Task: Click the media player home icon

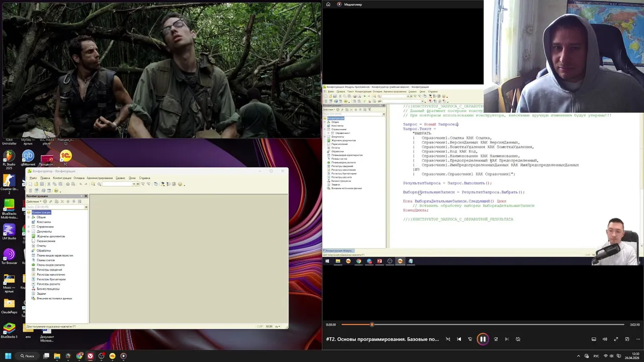Action: [x=328, y=4]
